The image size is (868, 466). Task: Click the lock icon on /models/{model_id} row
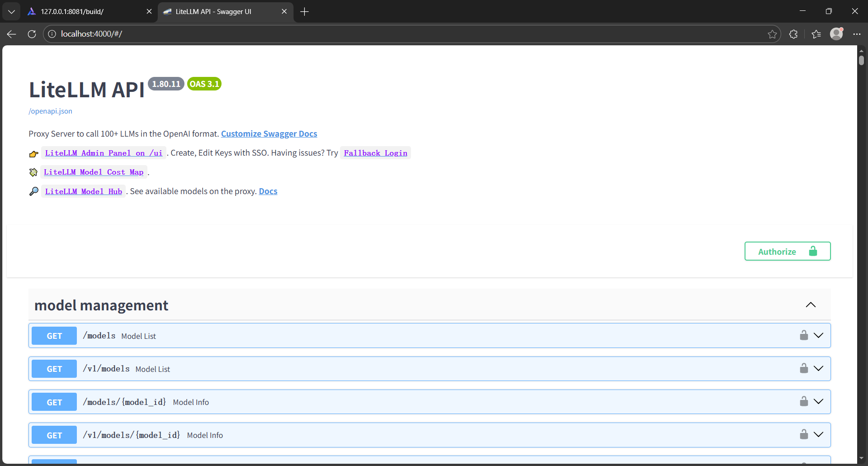804,401
